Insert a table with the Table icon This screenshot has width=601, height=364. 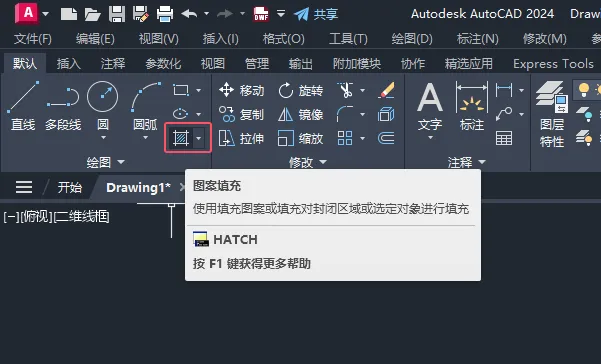coord(504,138)
